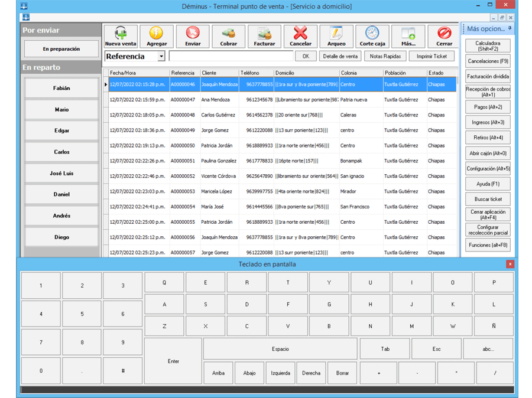
Task: Click the inner document icon below the title bar
Action: [x=26, y=17]
